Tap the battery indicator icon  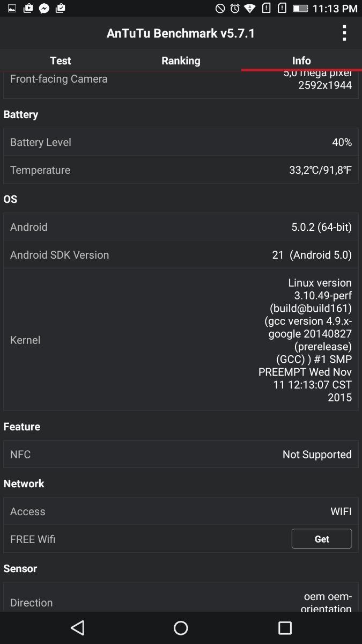tap(300, 8)
